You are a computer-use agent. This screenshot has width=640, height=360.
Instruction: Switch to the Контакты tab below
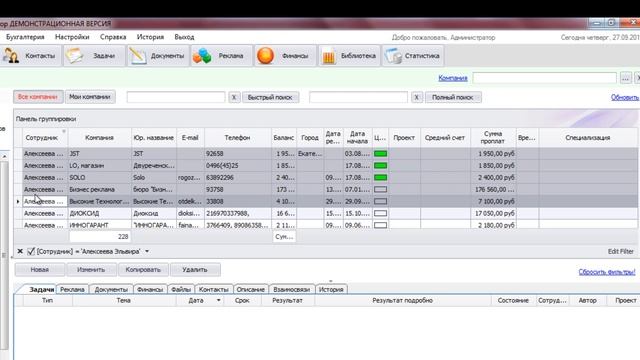click(213, 289)
